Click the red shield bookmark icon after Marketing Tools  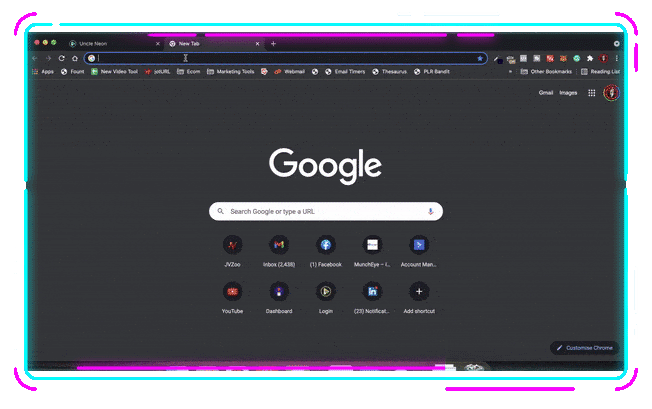264,71
